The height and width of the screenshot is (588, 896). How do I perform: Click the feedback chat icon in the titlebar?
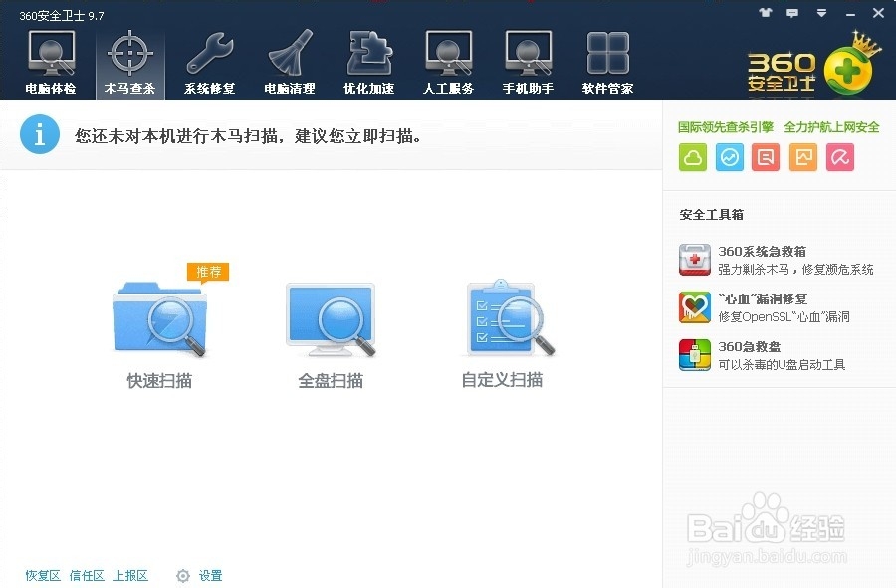click(791, 14)
